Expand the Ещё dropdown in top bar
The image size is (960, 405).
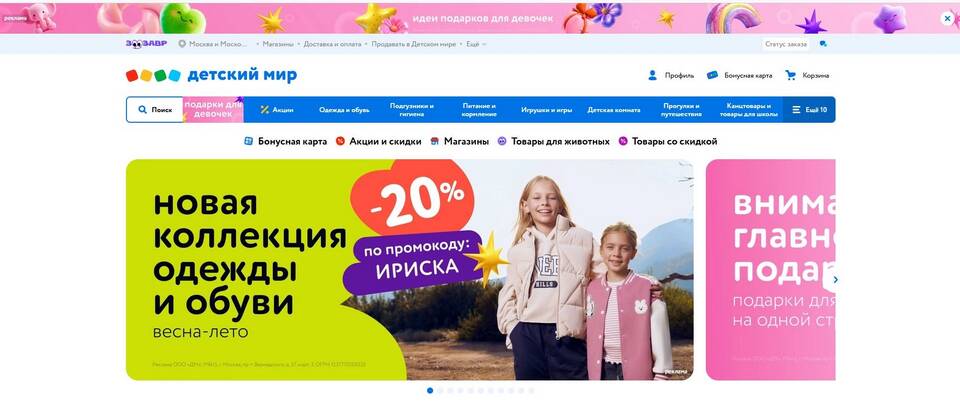(x=476, y=44)
